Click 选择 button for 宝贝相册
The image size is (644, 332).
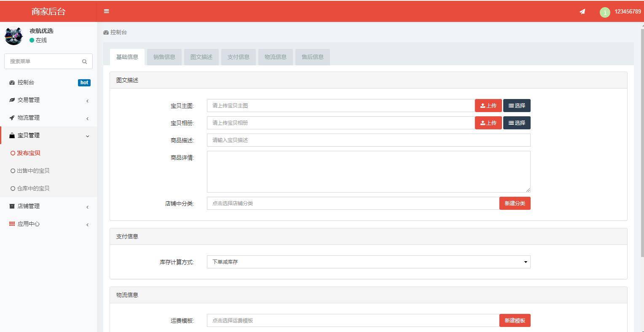[516, 123]
